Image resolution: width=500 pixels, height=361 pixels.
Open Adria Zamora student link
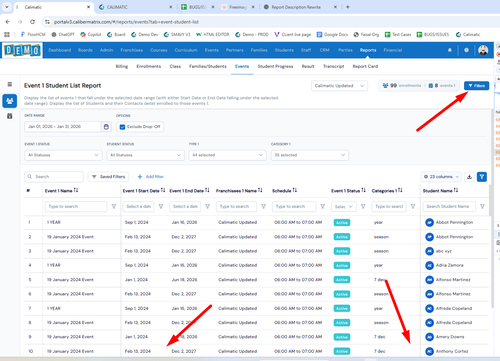tap(449, 265)
